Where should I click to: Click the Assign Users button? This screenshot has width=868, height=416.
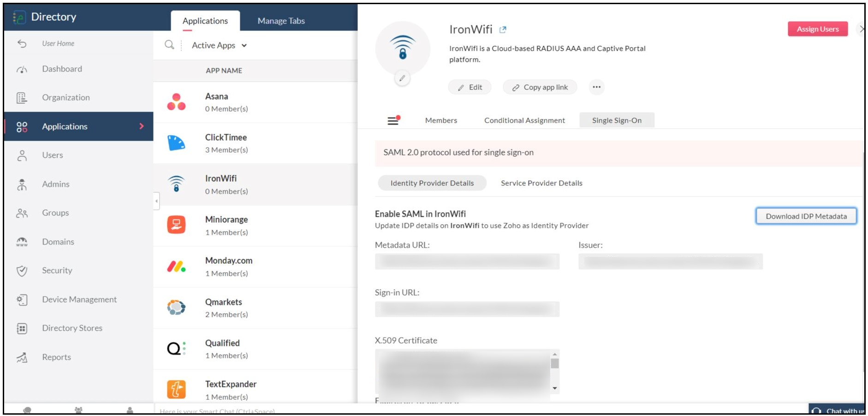tap(818, 29)
